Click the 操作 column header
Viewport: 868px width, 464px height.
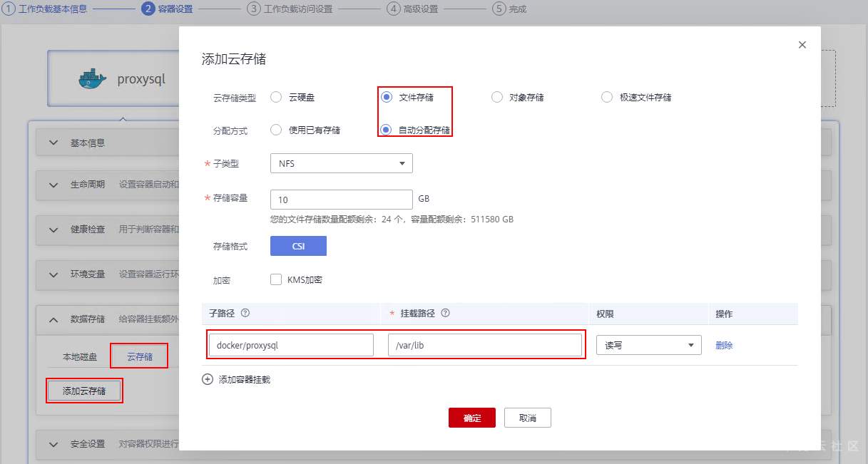click(x=724, y=314)
